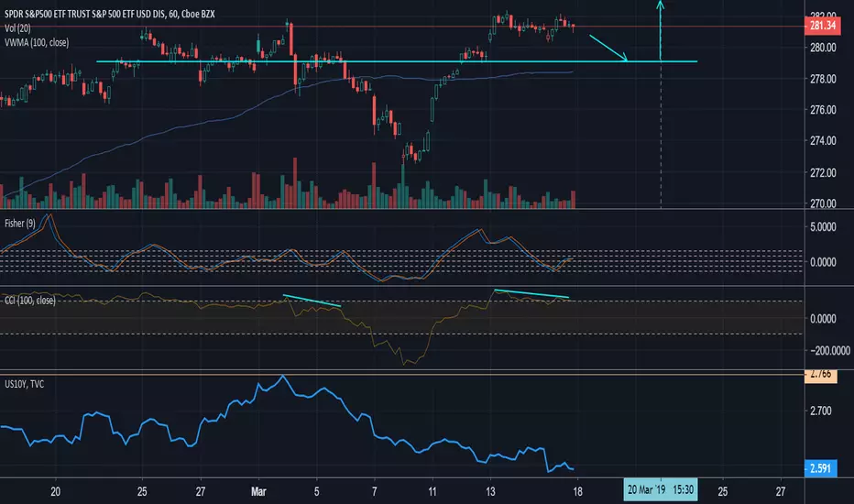Viewport: 854px width, 504px height.
Task: Select the cyan diagonal down arrow drawing
Action: pyautogui.click(x=608, y=48)
